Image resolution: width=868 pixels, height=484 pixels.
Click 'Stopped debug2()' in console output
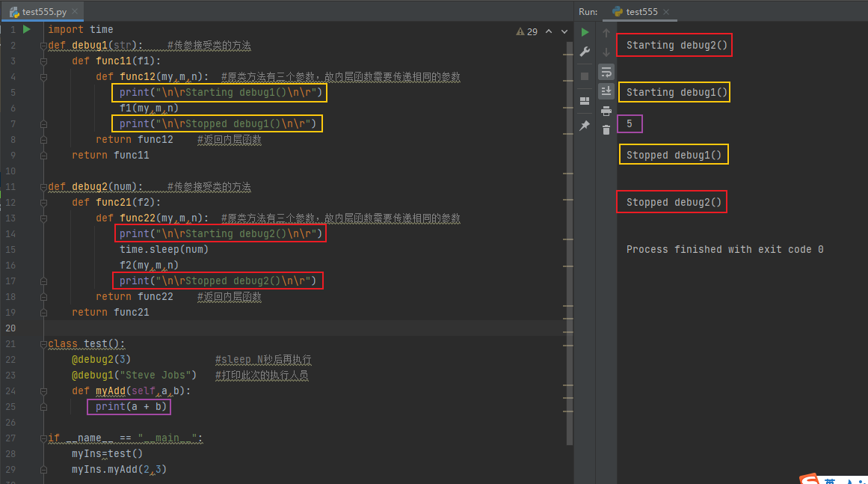click(x=674, y=203)
